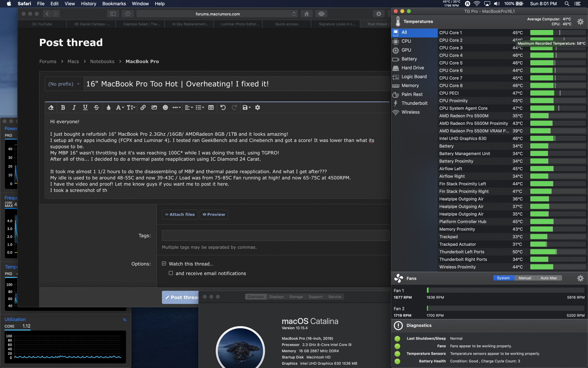
Task: Select Palm Rest category in TG Pro sidebar
Action: coord(414,94)
